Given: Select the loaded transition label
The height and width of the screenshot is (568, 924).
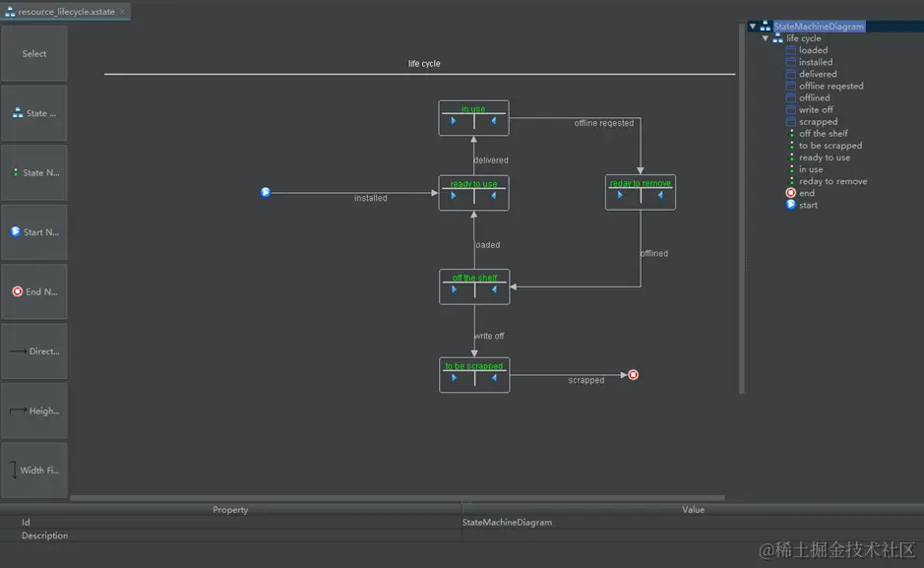Looking at the screenshot, I should click(x=488, y=244).
